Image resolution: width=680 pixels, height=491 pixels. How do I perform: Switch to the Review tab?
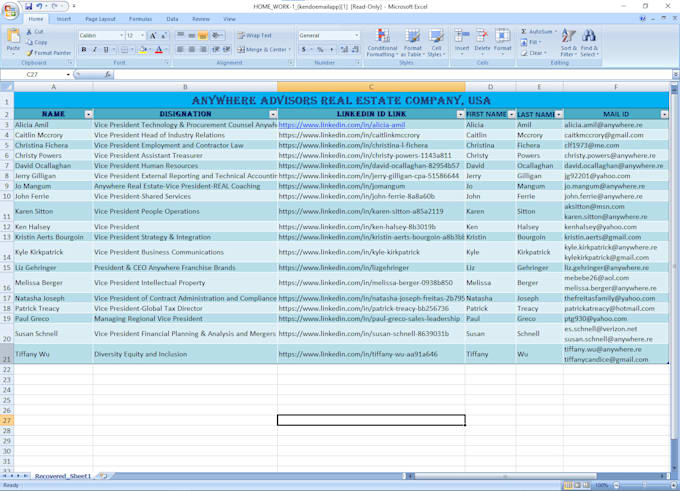[x=201, y=19]
